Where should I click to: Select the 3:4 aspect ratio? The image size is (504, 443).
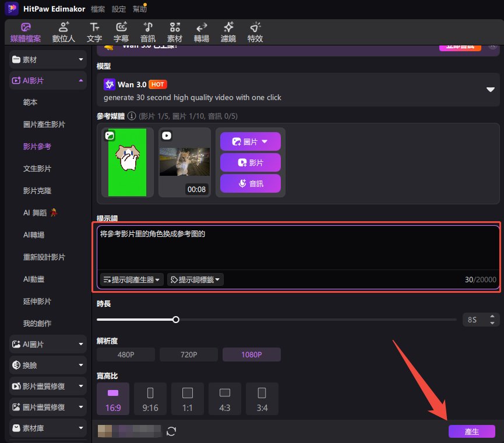tap(262, 399)
